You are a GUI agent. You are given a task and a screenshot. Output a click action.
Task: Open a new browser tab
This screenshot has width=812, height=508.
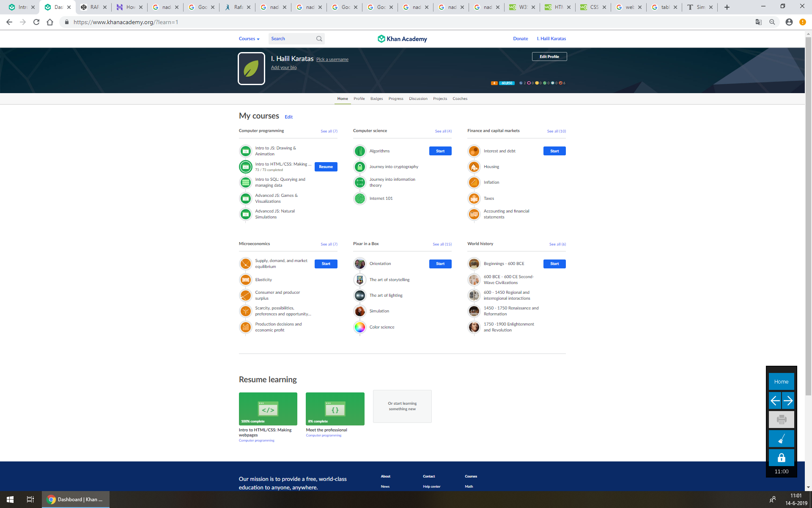pos(727,7)
